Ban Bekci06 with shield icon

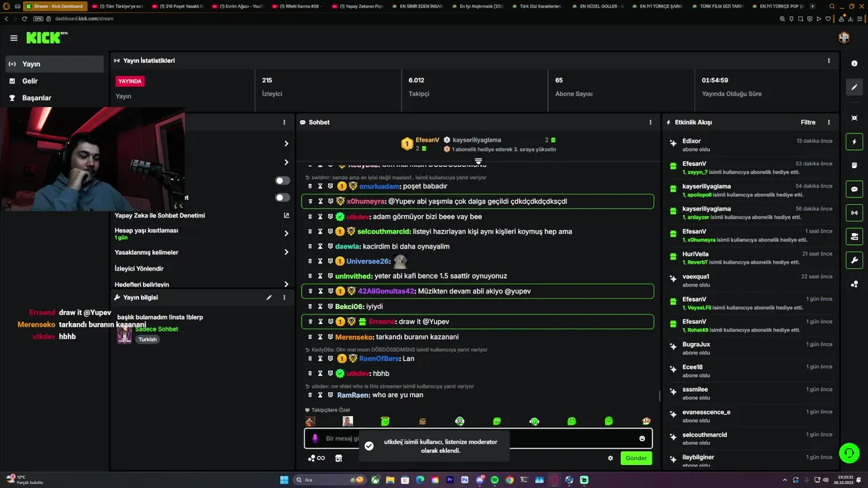pos(330,306)
